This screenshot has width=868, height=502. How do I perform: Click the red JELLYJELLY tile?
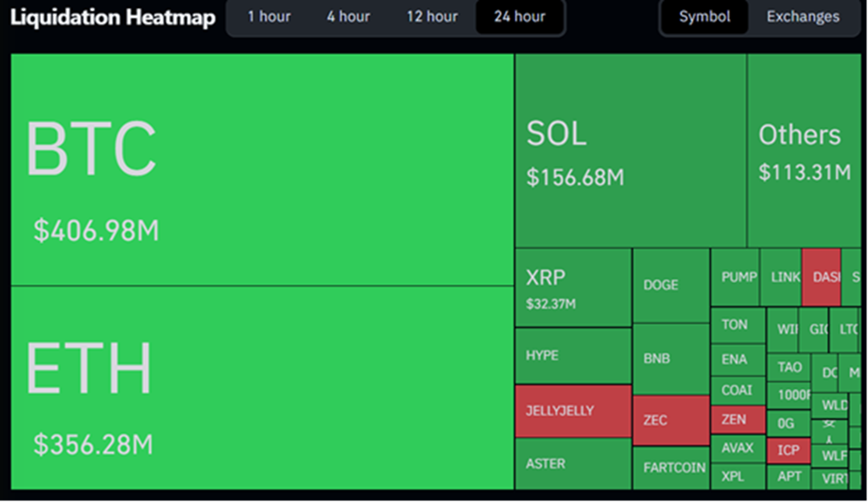(x=573, y=411)
